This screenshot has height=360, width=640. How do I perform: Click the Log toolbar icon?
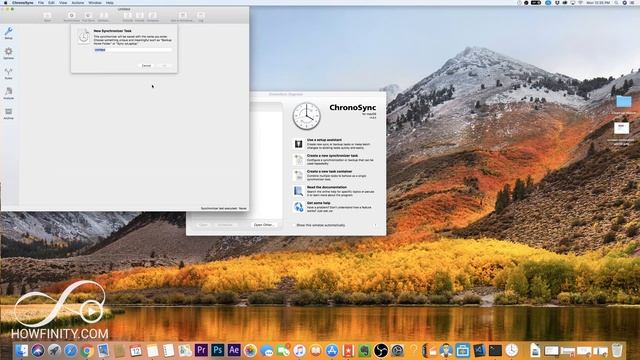(x=201, y=16)
